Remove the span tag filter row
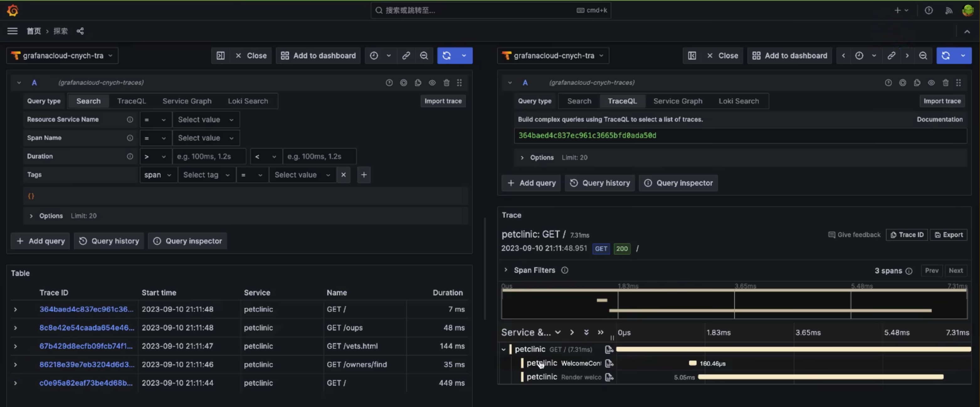980x407 pixels. click(x=344, y=175)
